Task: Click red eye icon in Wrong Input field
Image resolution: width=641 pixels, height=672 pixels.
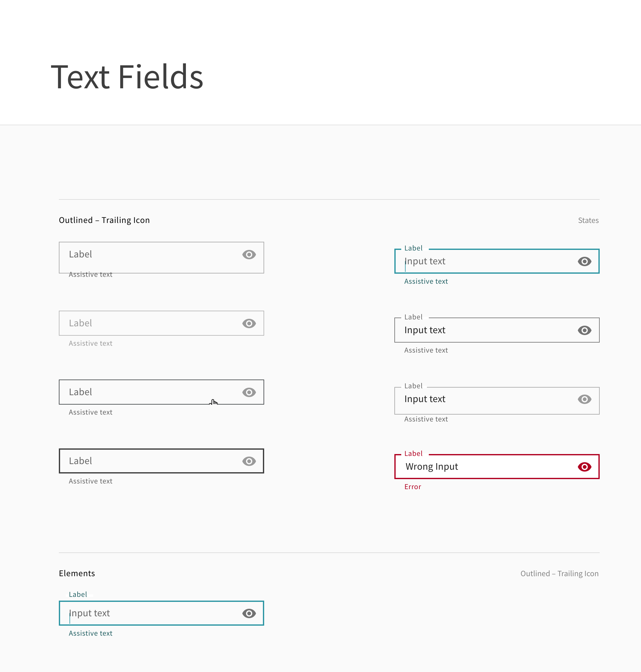Action: click(585, 467)
